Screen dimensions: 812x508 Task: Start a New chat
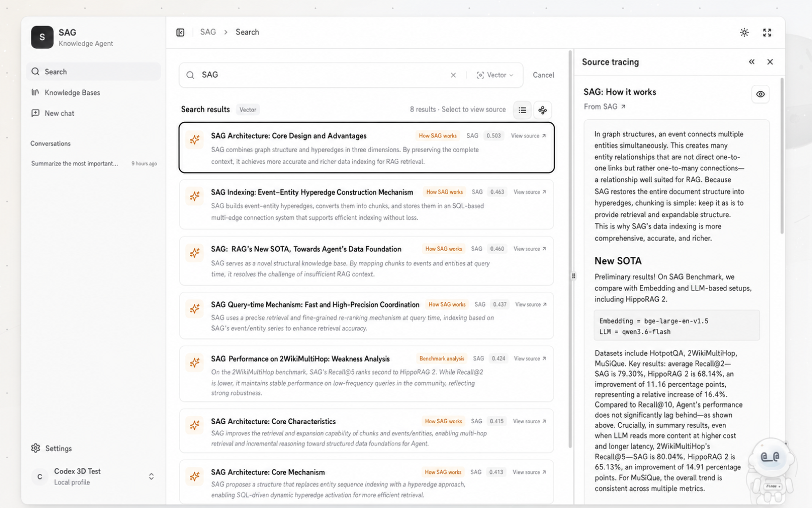point(93,113)
